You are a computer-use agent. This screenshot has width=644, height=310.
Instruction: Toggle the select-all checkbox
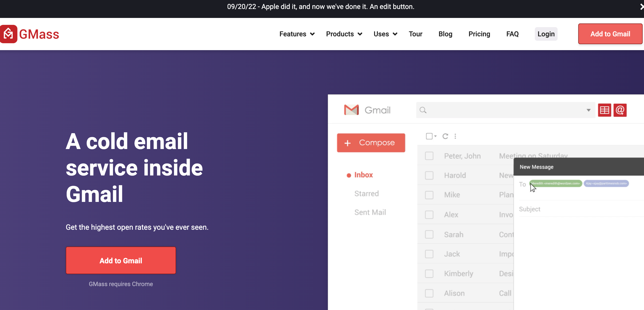tap(429, 136)
